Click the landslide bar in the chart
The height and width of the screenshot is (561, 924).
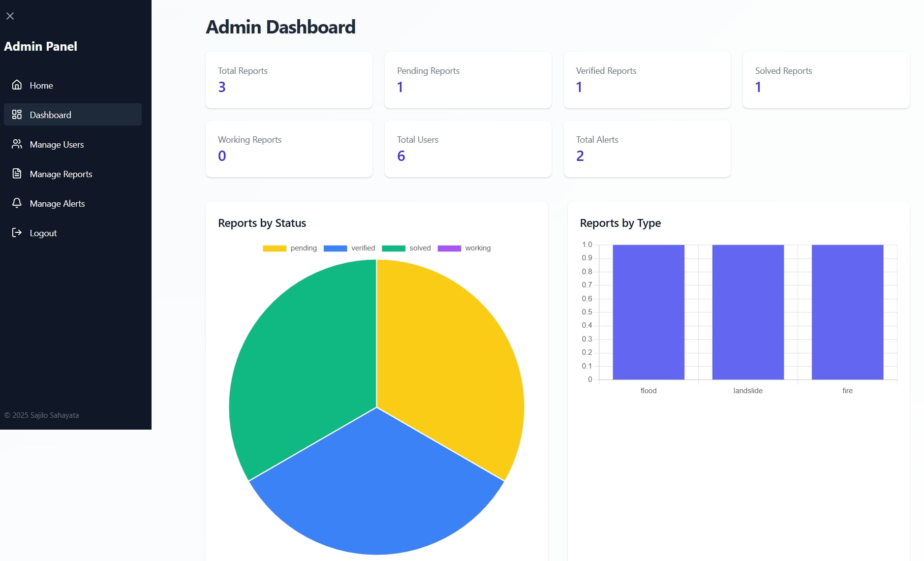[748, 312]
